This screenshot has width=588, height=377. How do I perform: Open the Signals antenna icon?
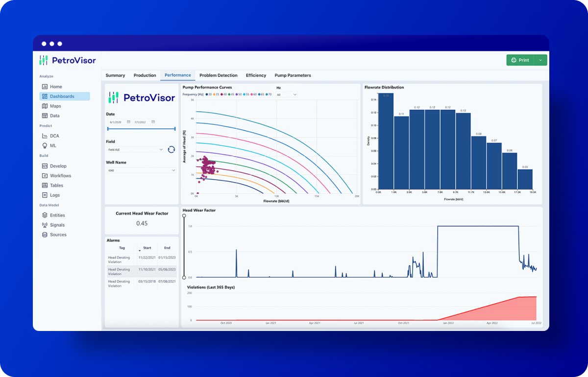point(45,225)
